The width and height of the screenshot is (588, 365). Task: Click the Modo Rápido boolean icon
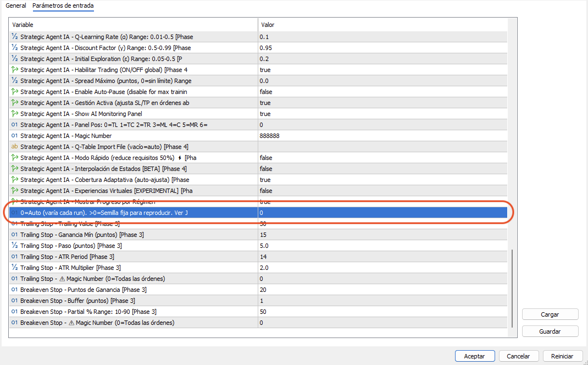point(15,158)
